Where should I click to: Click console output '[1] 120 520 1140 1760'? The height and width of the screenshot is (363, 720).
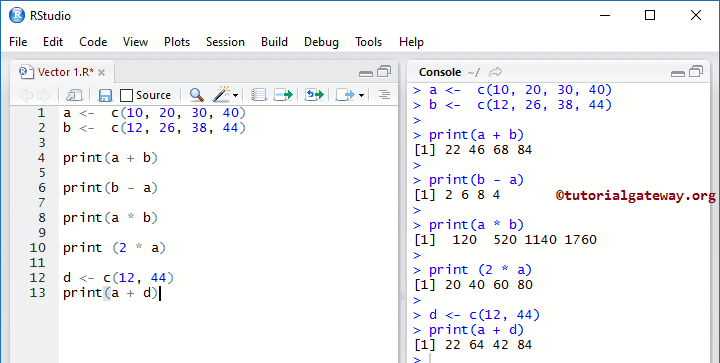pos(505,240)
